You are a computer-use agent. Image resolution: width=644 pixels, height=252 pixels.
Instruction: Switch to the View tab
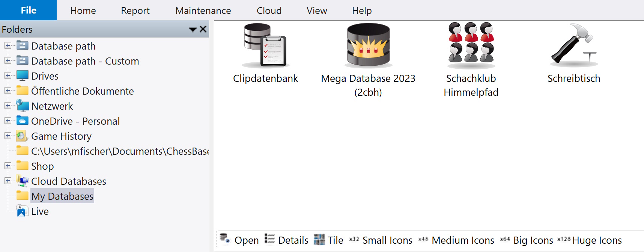317,11
